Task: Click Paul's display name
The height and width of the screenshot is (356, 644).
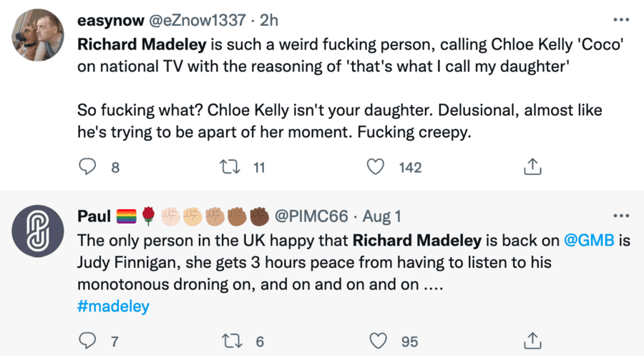Action: [x=93, y=216]
